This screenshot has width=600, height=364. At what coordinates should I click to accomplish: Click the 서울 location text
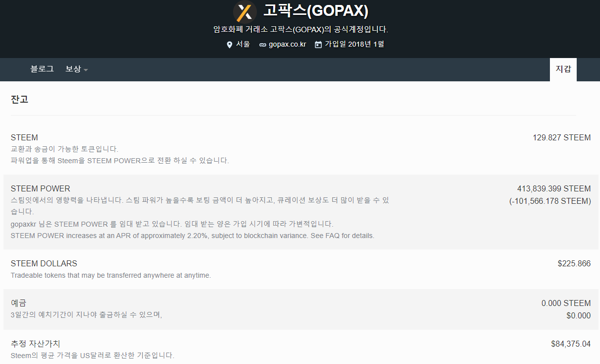[x=243, y=44]
